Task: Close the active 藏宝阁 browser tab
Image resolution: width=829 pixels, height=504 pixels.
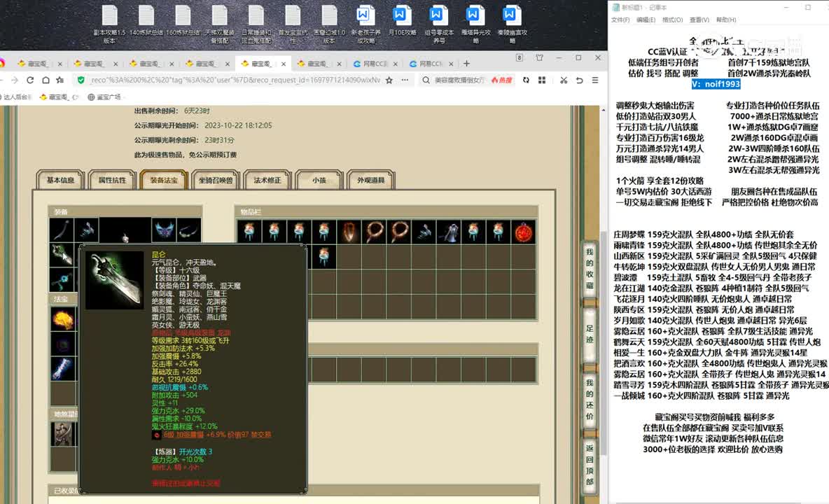Action: point(284,64)
